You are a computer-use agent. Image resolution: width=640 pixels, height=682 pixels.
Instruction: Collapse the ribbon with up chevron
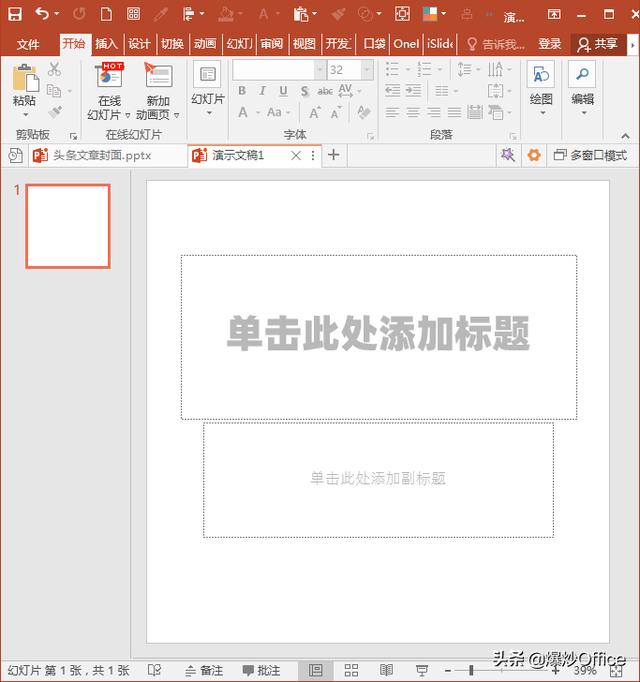click(x=625, y=136)
